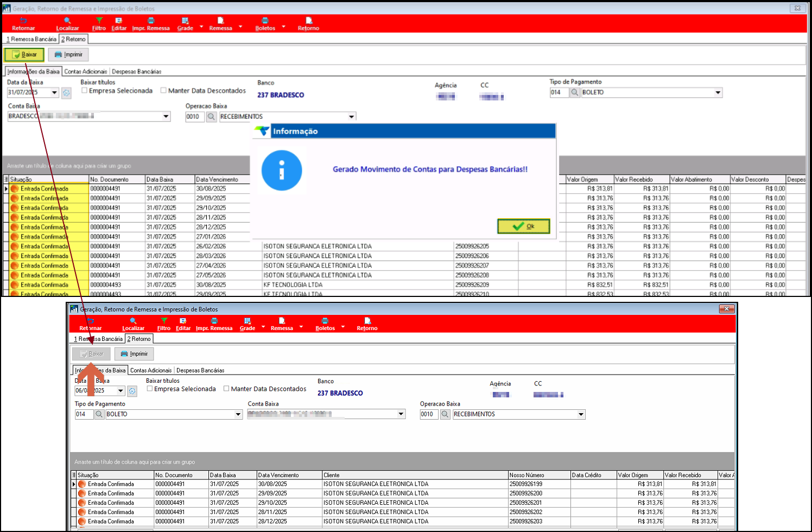Viewport: 812px width, 532px height.
Task: Expand RECEBIMENTOS dropdown in lower window
Action: 581,414
